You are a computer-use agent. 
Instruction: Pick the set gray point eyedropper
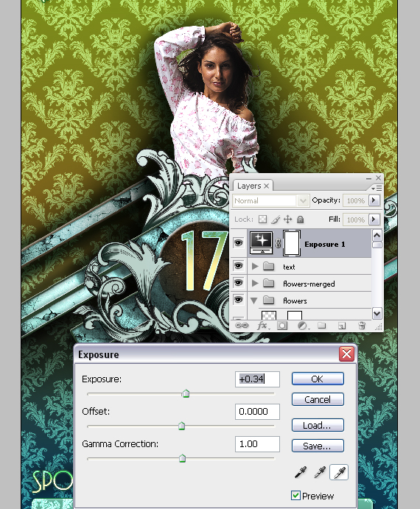(x=320, y=472)
